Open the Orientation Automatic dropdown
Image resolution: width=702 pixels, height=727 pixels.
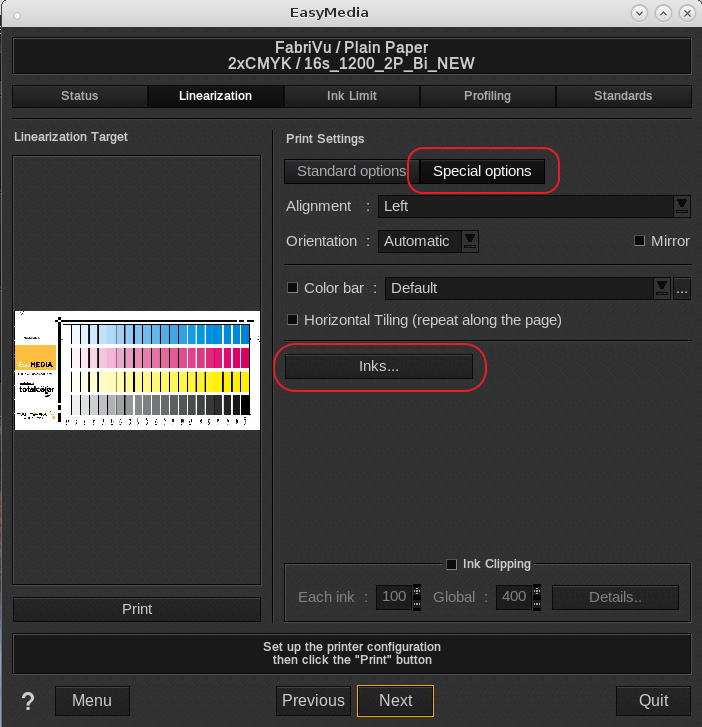pos(469,241)
